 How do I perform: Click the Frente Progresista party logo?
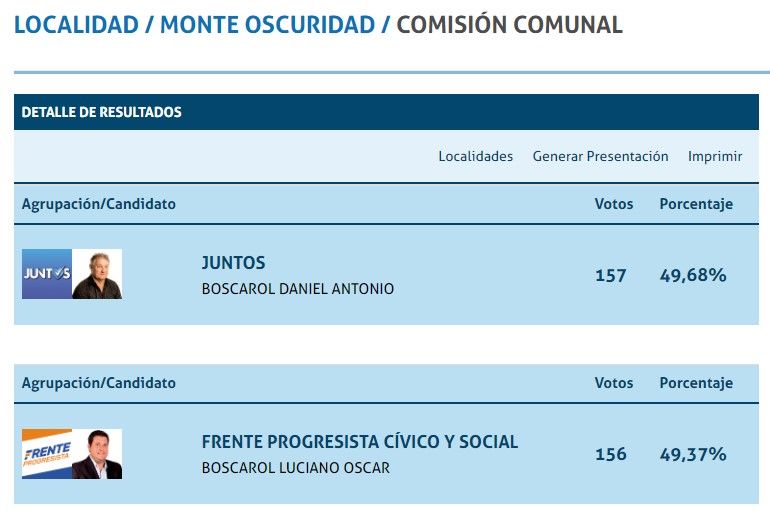pyautogui.click(x=47, y=454)
